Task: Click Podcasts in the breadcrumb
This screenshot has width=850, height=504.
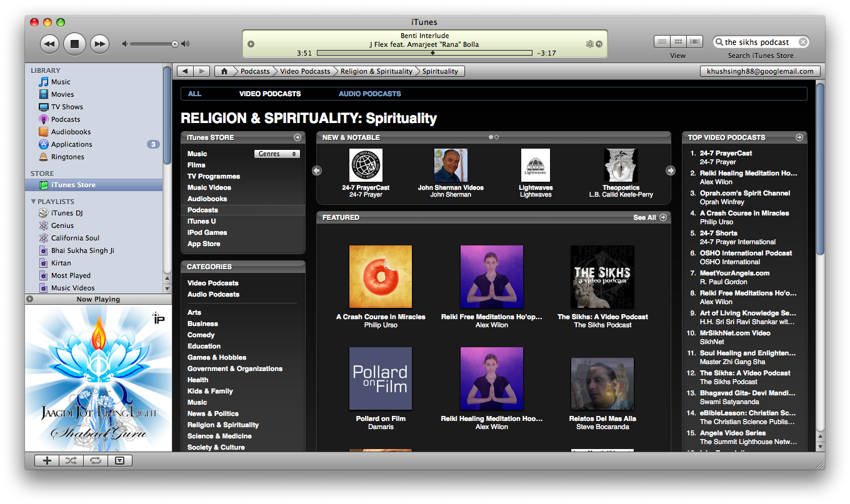Action: click(255, 71)
